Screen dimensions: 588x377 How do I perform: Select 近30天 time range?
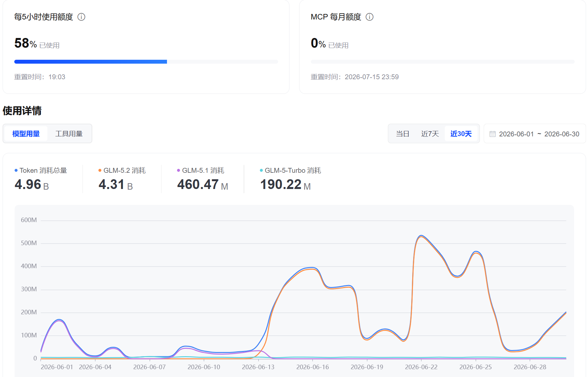(x=461, y=134)
